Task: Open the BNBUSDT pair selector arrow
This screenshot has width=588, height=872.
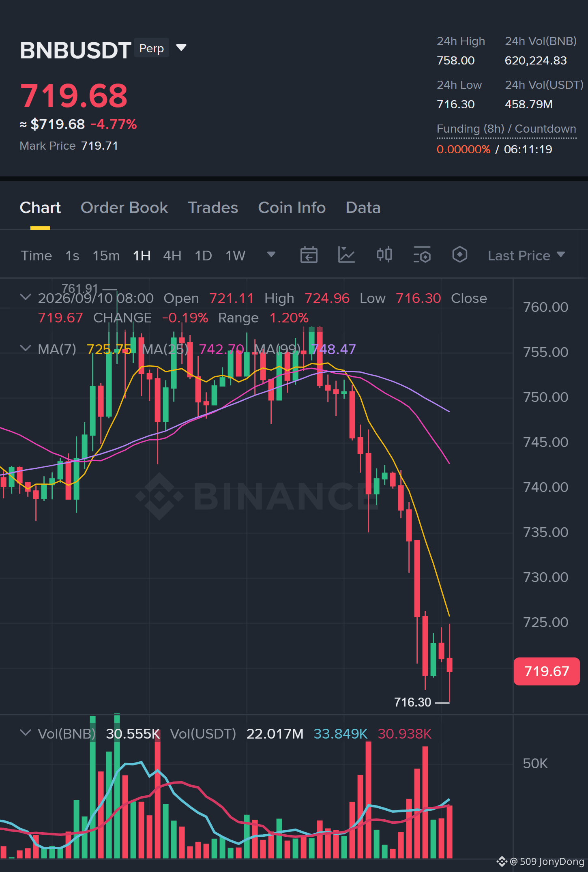Action: point(181,48)
